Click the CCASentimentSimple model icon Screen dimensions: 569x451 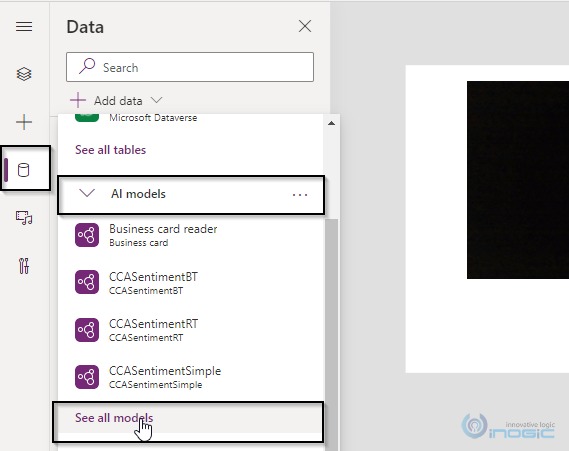pyautogui.click(x=87, y=377)
